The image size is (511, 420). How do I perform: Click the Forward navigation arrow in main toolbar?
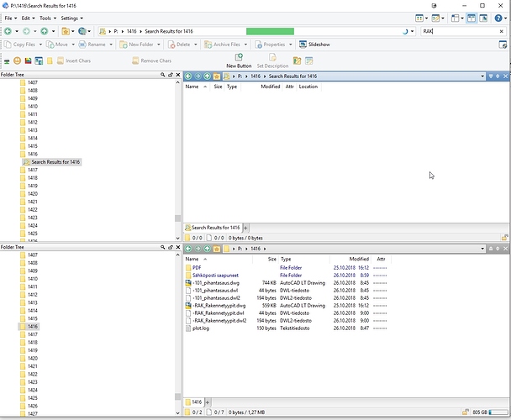point(26,31)
